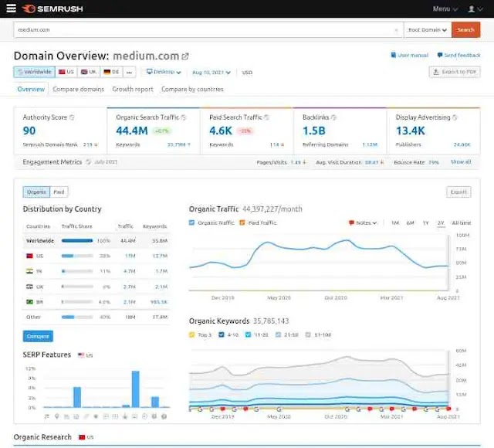This screenshot has width=494, height=448.
Task: Click the User manual book icon
Action: [394, 55]
